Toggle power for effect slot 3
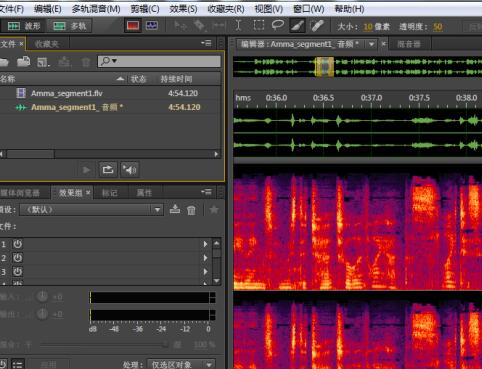Viewport: 482px width, 369px height. click(17, 272)
